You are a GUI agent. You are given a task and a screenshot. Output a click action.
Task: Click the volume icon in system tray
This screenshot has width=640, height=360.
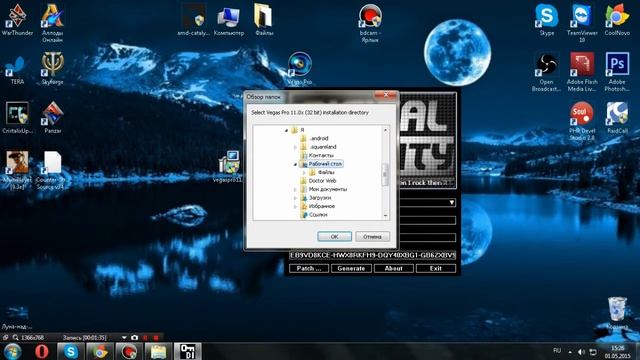tap(581, 351)
